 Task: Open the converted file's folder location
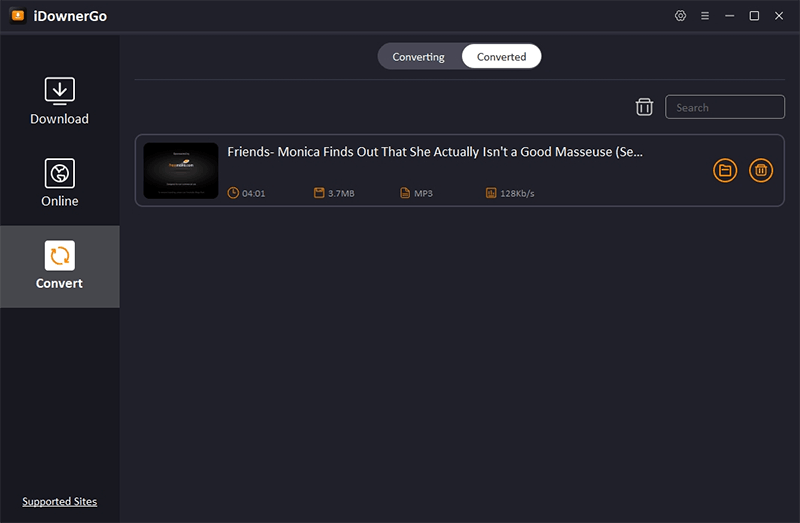(725, 171)
